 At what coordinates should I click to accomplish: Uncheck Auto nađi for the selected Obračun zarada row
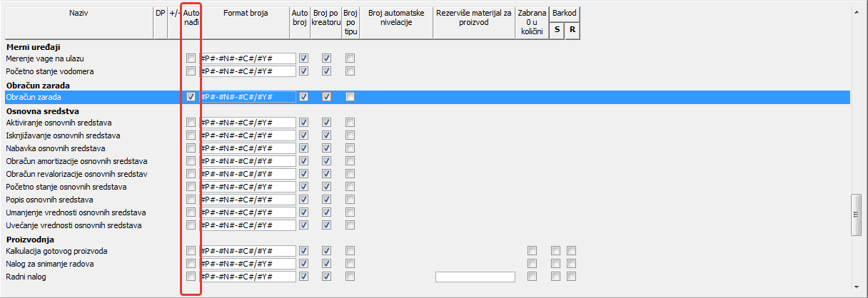(191, 97)
